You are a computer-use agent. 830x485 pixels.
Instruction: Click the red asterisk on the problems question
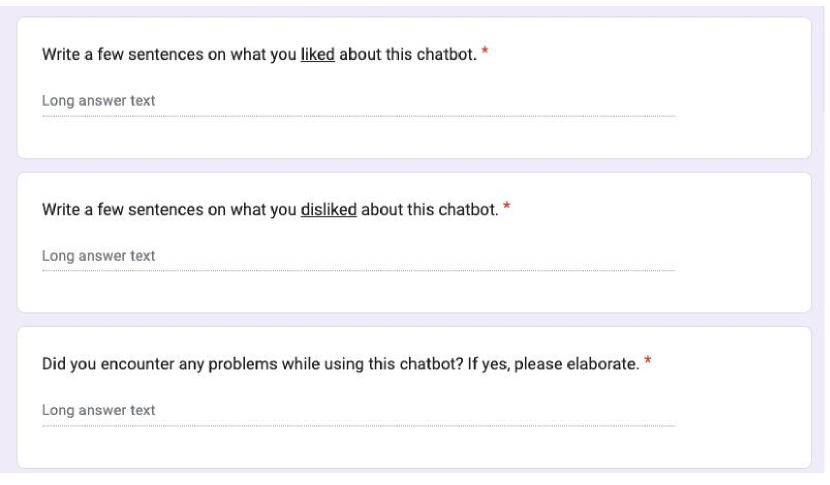(x=647, y=361)
